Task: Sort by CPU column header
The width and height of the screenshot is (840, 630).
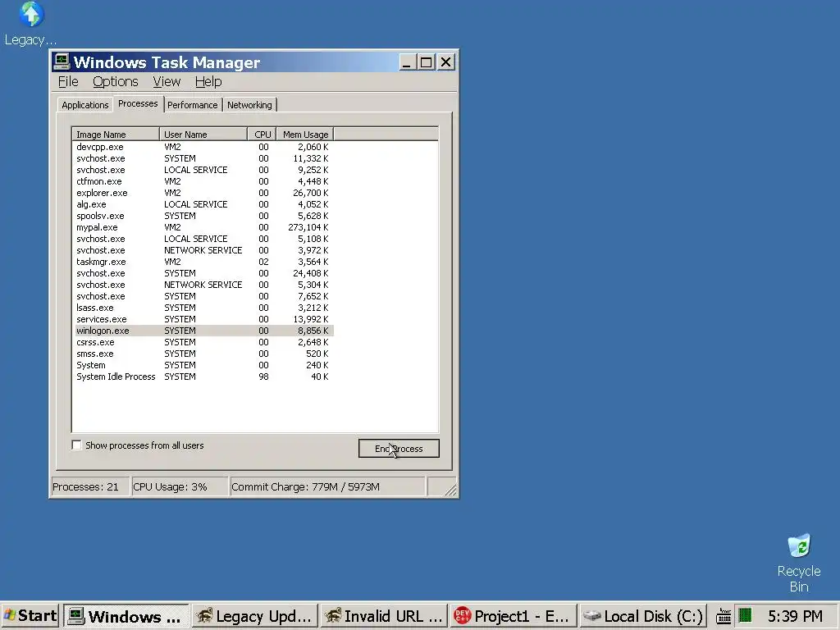Action: point(262,134)
